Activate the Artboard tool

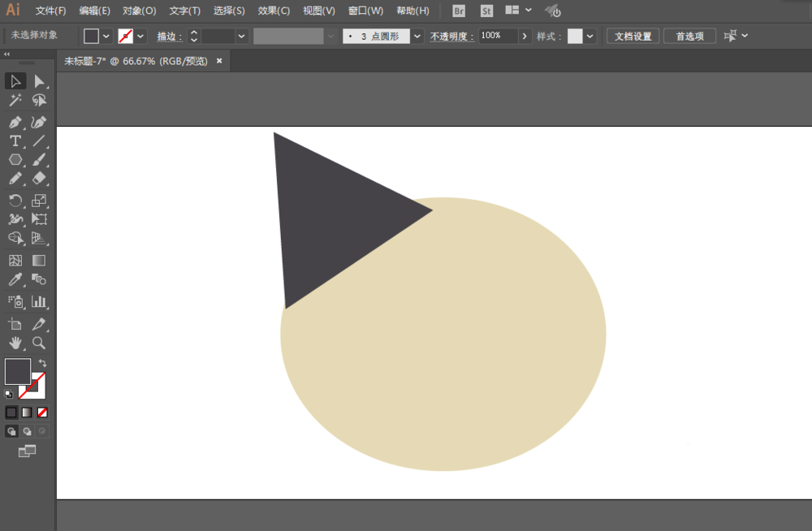pyautogui.click(x=15, y=324)
